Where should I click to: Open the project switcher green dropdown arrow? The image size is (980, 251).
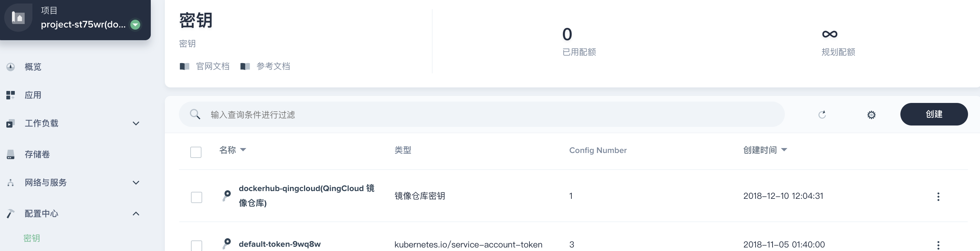coord(135,25)
